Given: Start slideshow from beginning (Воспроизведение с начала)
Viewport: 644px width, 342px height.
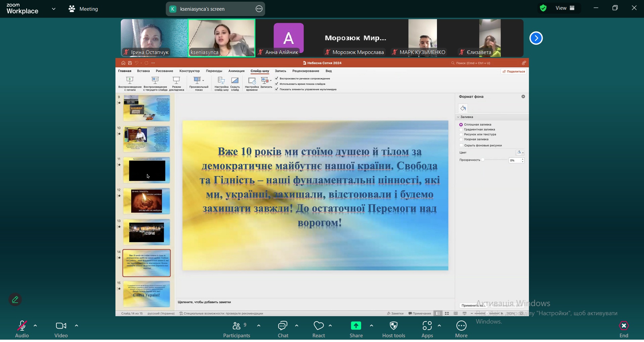Looking at the screenshot, I should tap(130, 84).
